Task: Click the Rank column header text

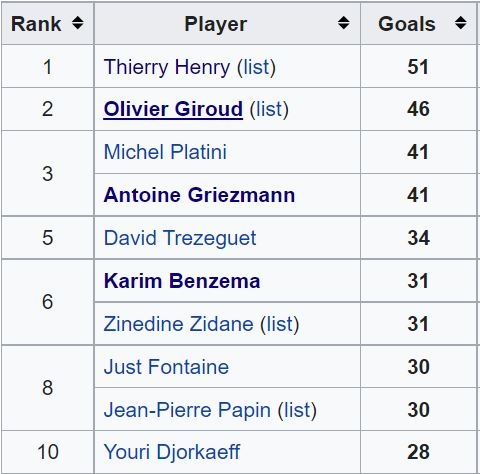Action: point(36,24)
